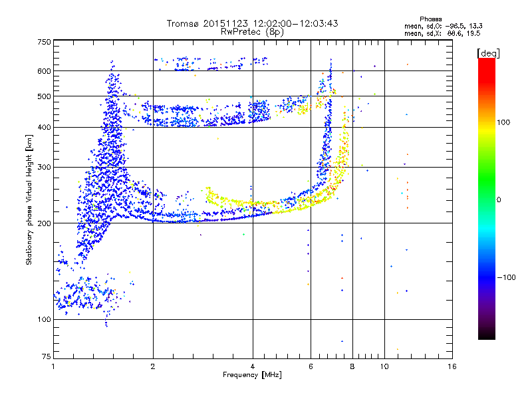The height and width of the screenshot is (399, 532).
Task: Click the y-axis tick label '100'
Action: (x=44, y=319)
